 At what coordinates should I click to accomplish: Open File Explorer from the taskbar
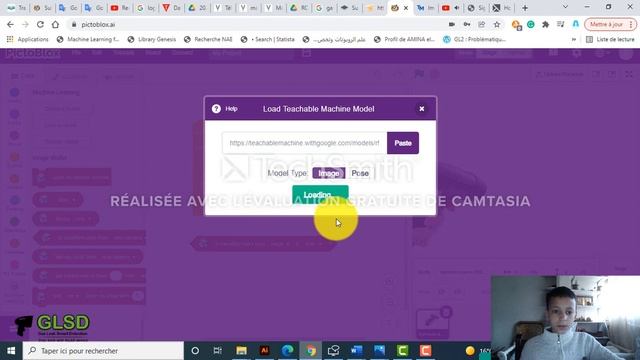(x=241, y=351)
